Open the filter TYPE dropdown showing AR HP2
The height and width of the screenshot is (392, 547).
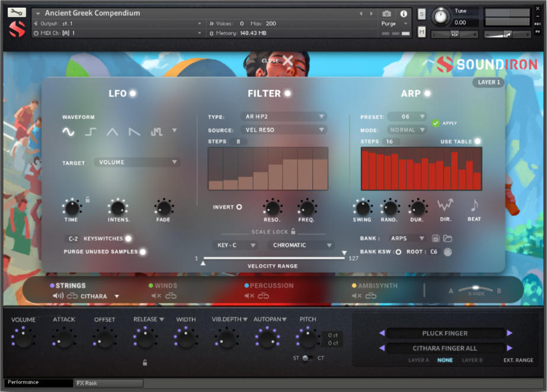[x=283, y=117]
